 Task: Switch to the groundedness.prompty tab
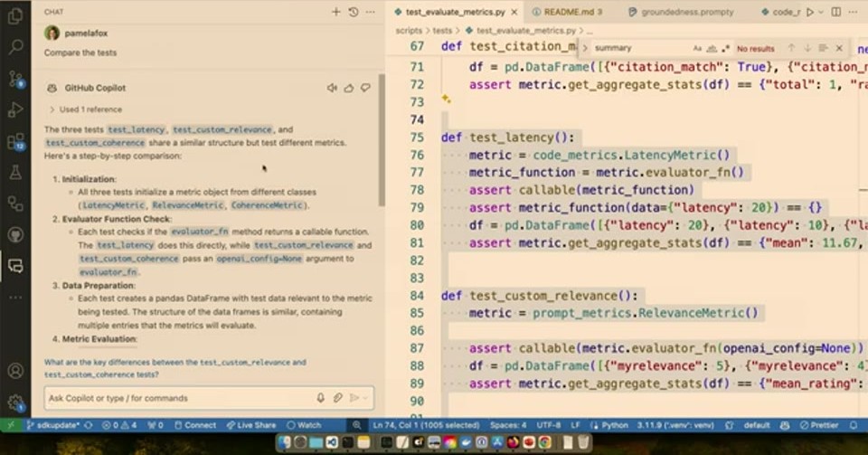681,12
